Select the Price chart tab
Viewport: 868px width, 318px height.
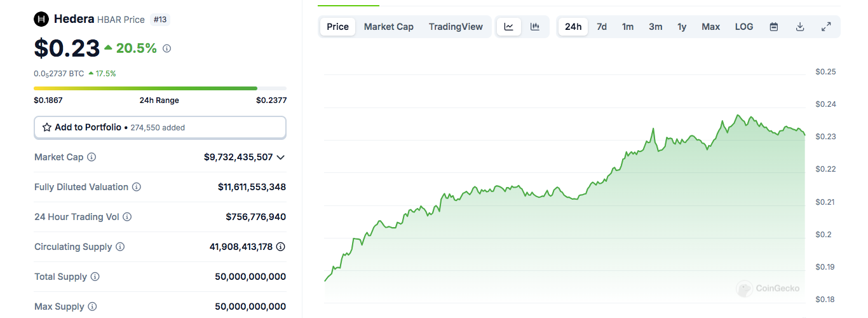point(338,27)
